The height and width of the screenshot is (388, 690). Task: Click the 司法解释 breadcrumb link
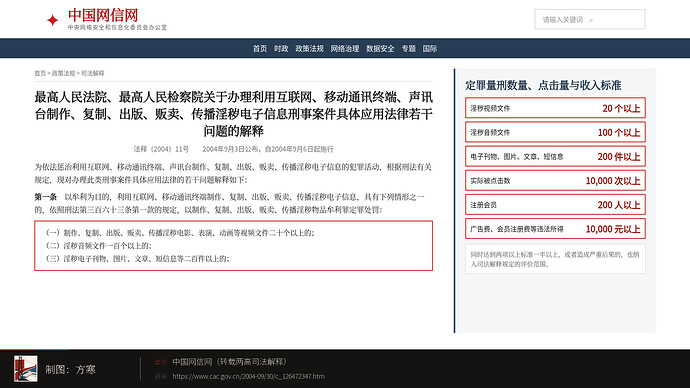point(92,73)
